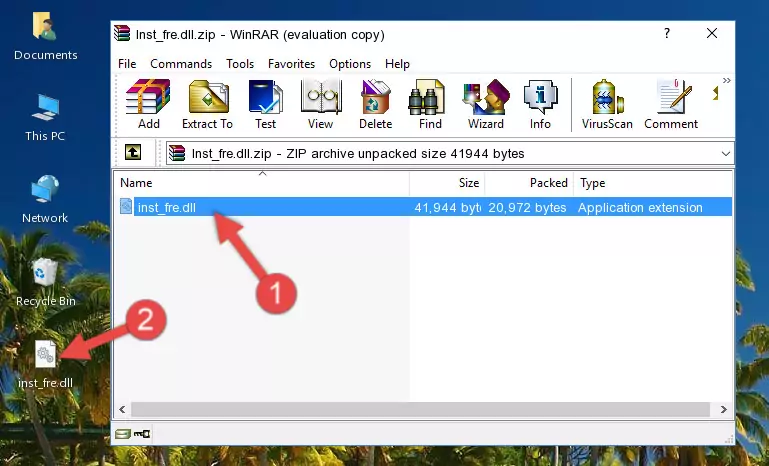Image resolution: width=769 pixels, height=466 pixels.
Task: Click the Add toolbar icon
Action: [148, 104]
